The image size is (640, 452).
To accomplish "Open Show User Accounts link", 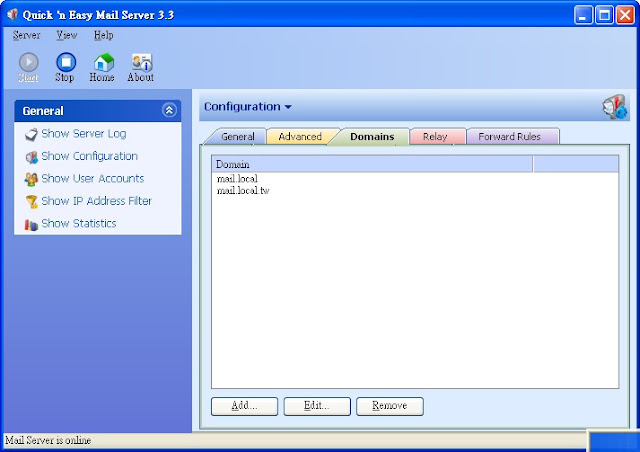I will [x=93, y=179].
